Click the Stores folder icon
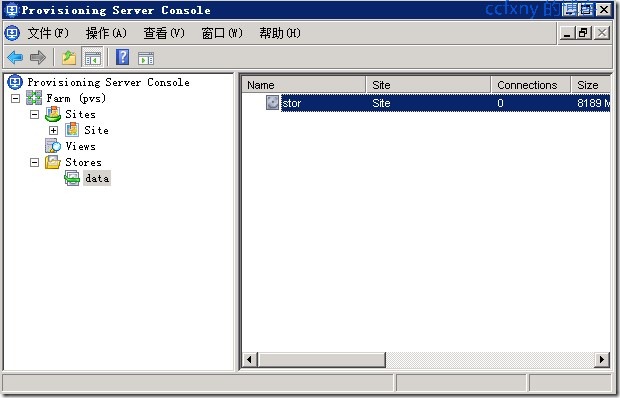Image resolution: width=620 pixels, height=398 pixels. pos(53,162)
